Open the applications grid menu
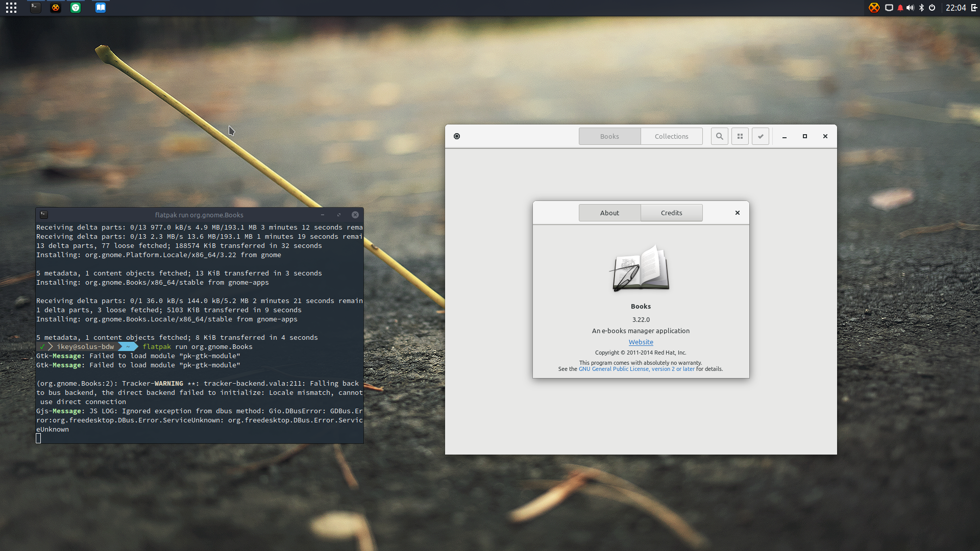 (x=11, y=8)
